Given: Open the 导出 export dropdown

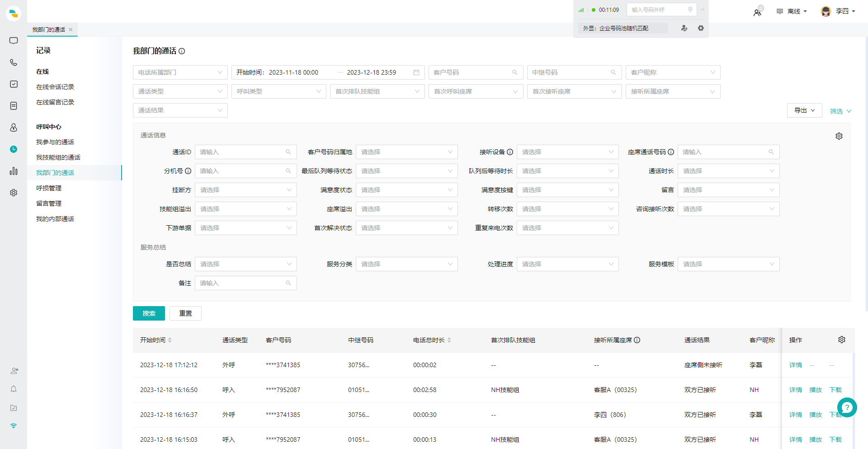Looking at the screenshot, I should click(805, 110).
